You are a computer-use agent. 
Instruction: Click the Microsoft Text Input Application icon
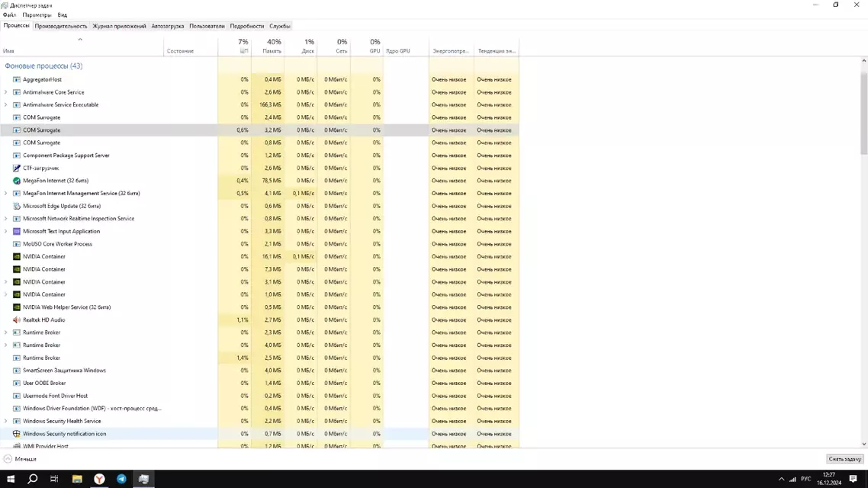pyautogui.click(x=17, y=231)
